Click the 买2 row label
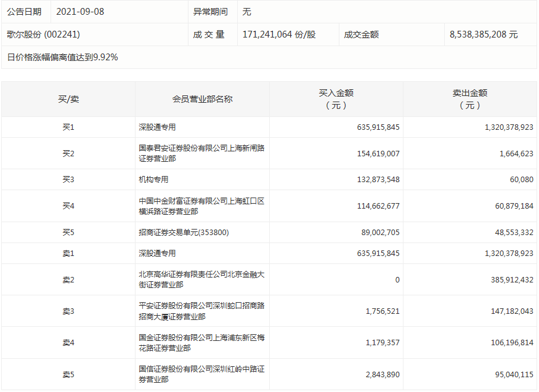 pyautogui.click(x=68, y=153)
